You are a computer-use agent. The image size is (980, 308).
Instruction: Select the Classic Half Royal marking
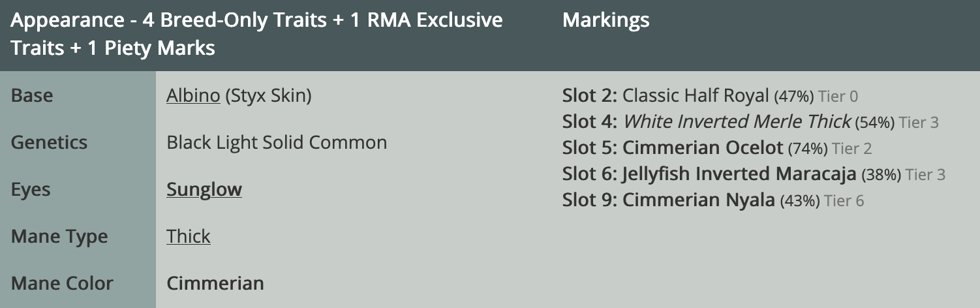pyautogui.click(x=696, y=96)
